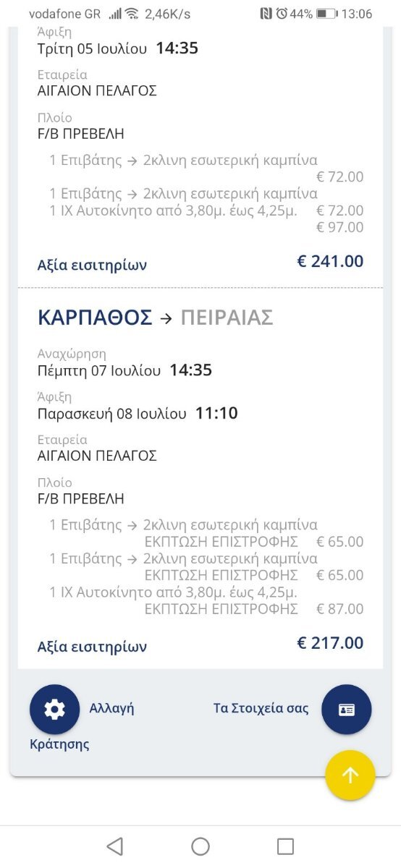Tap the battery icon in status bar
The width and height of the screenshot is (401, 868).
point(326,14)
